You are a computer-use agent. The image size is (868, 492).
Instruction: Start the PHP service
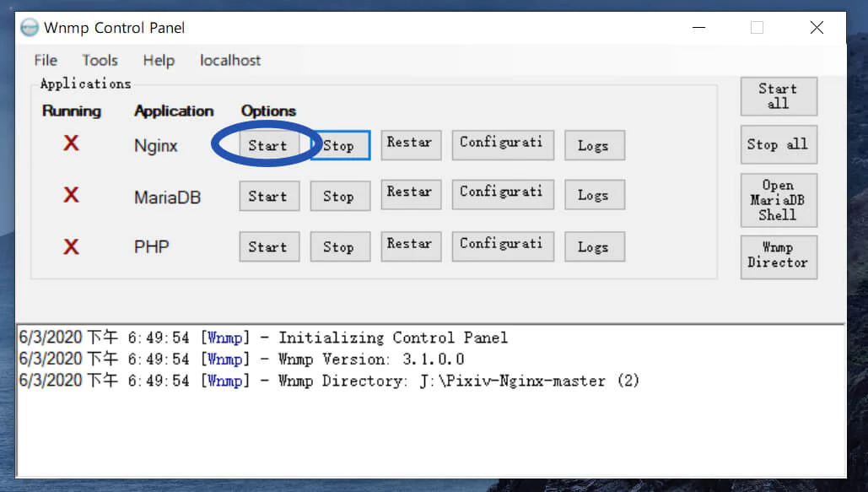tap(268, 246)
